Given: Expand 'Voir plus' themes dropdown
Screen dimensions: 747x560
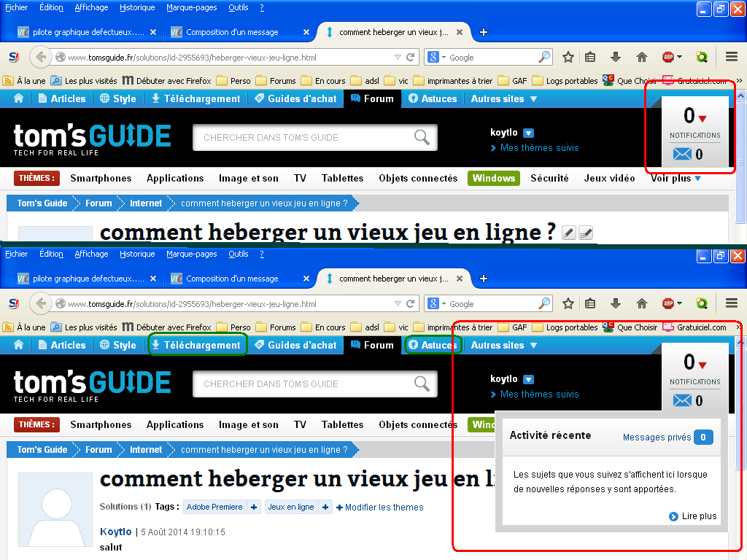Looking at the screenshot, I should pyautogui.click(x=676, y=178).
